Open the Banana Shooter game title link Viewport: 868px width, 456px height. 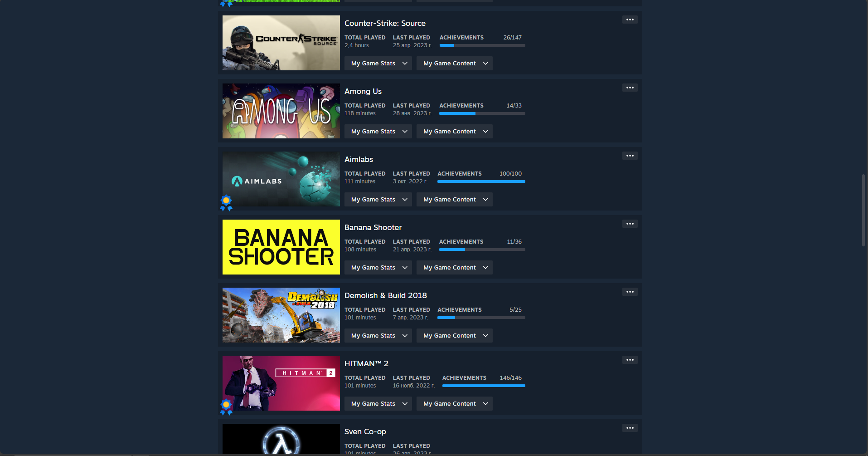[x=373, y=227]
